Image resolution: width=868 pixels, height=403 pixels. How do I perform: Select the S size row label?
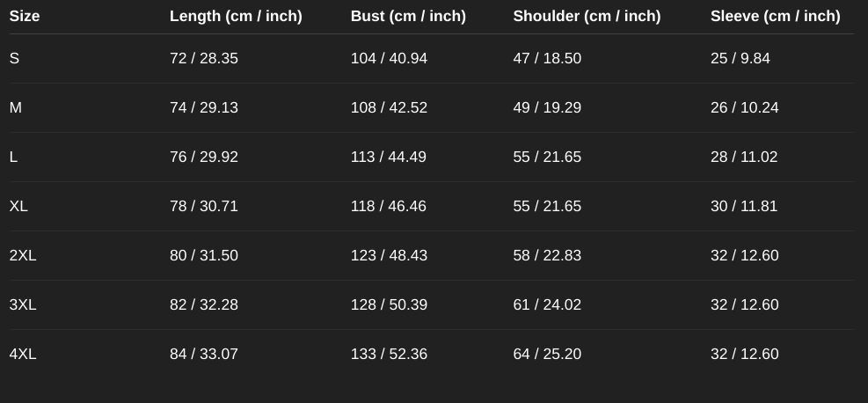pos(14,58)
